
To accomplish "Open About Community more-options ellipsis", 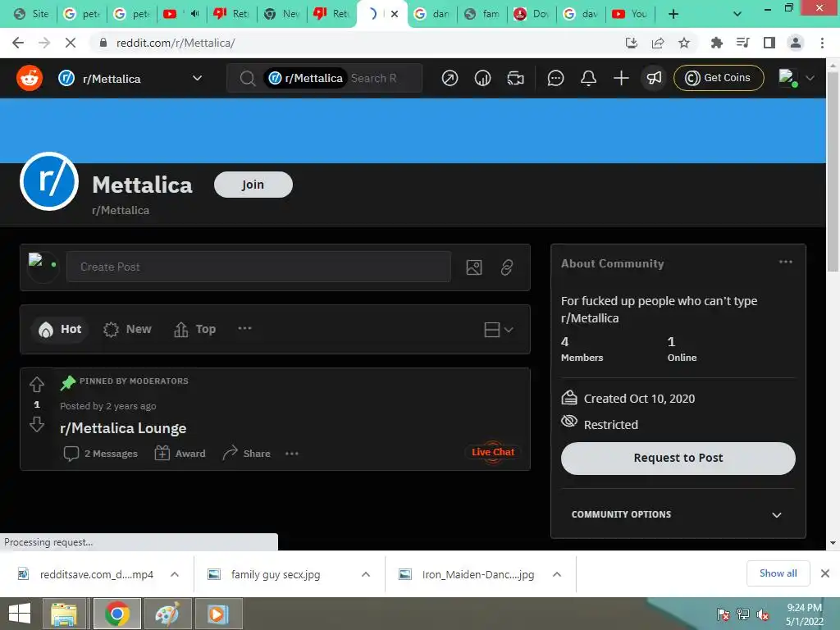I will (x=785, y=262).
